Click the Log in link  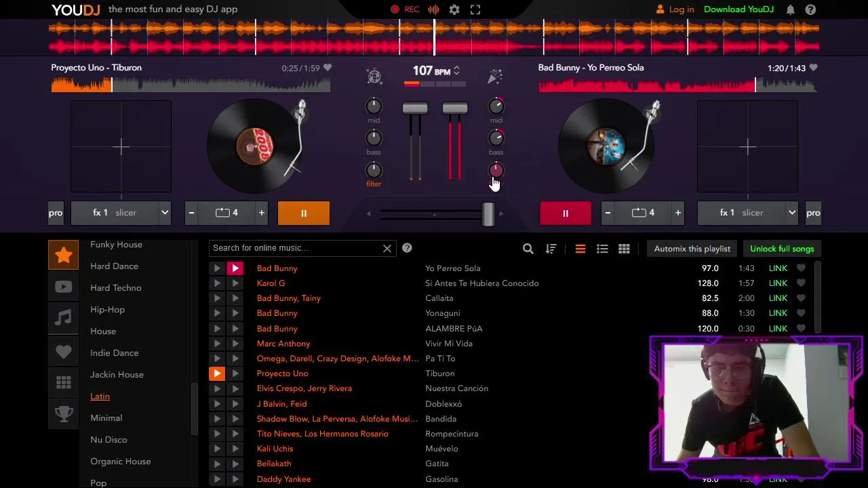pos(675,9)
